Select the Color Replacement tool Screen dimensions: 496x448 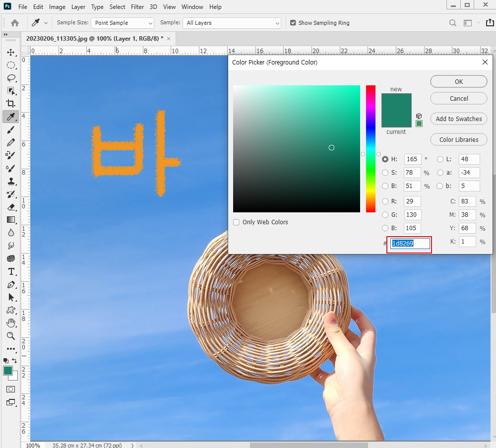(x=11, y=155)
